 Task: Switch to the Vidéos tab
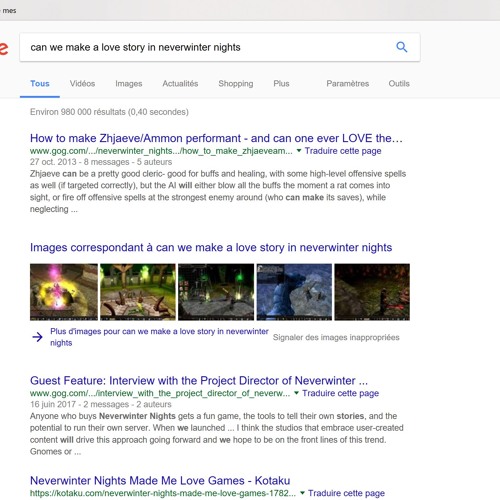82,83
